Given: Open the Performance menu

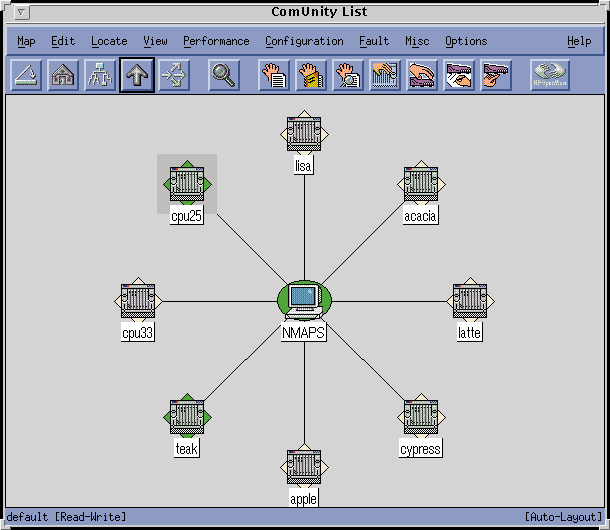Looking at the screenshot, I should click(x=216, y=41).
